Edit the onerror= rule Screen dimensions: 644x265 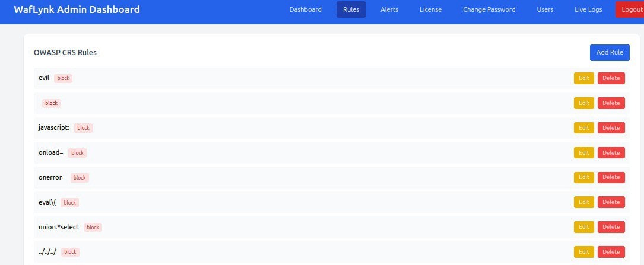click(x=583, y=177)
